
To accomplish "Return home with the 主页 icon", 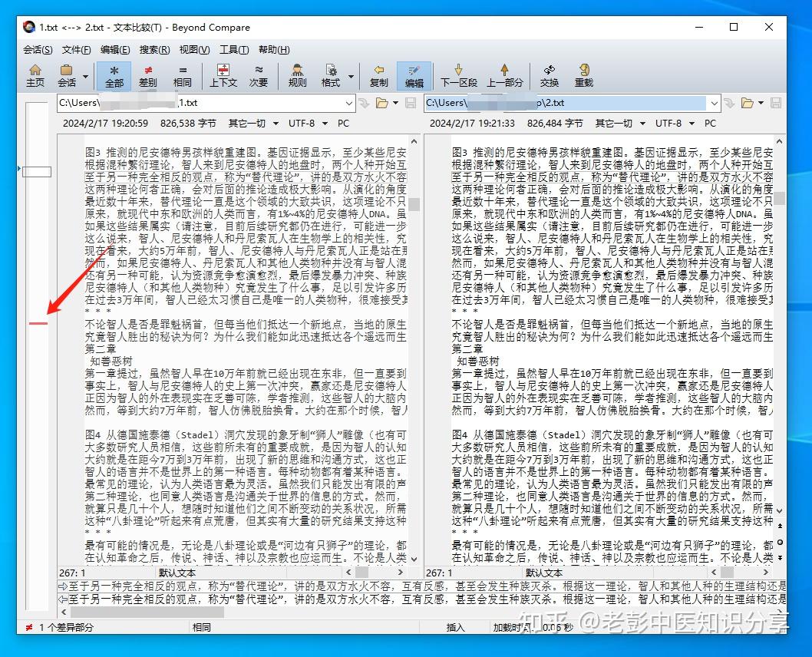I will click(35, 77).
